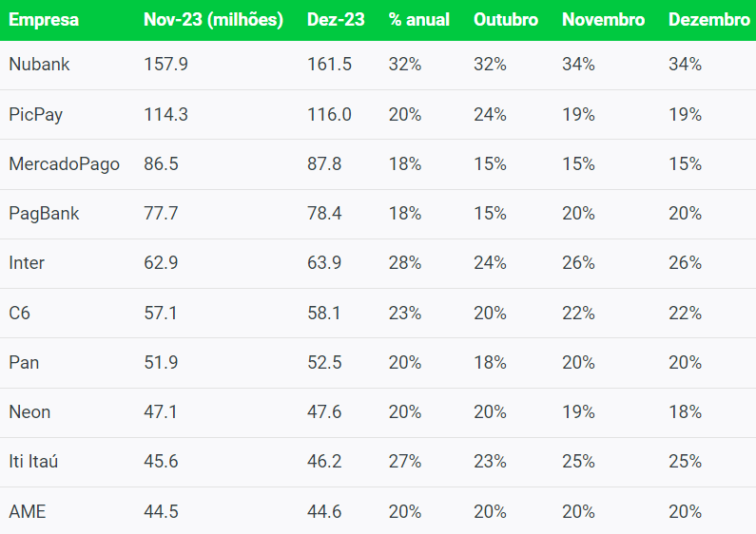Select the PicPay row label
Image resolution: width=756 pixels, height=534 pixels.
coord(36,115)
